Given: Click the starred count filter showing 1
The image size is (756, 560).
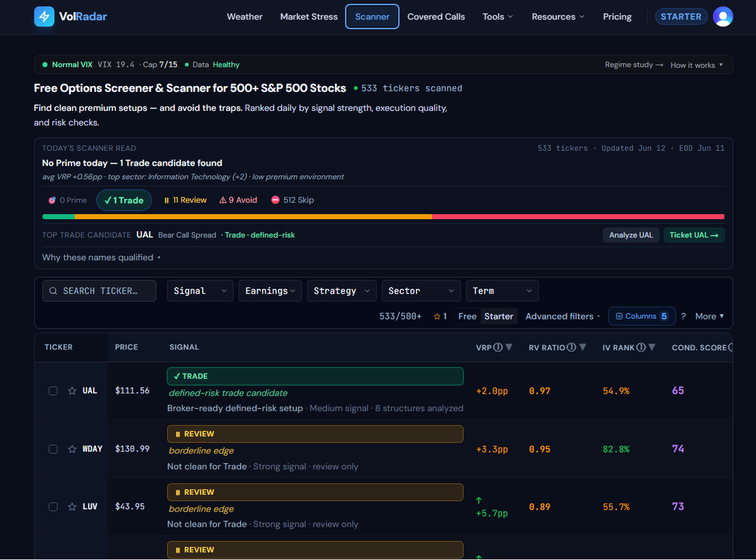Looking at the screenshot, I should pyautogui.click(x=440, y=316).
